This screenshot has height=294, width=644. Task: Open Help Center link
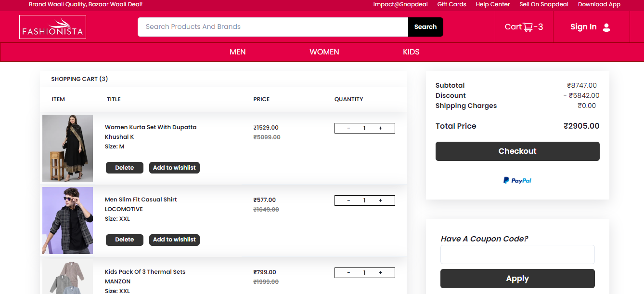click(493, 4)
